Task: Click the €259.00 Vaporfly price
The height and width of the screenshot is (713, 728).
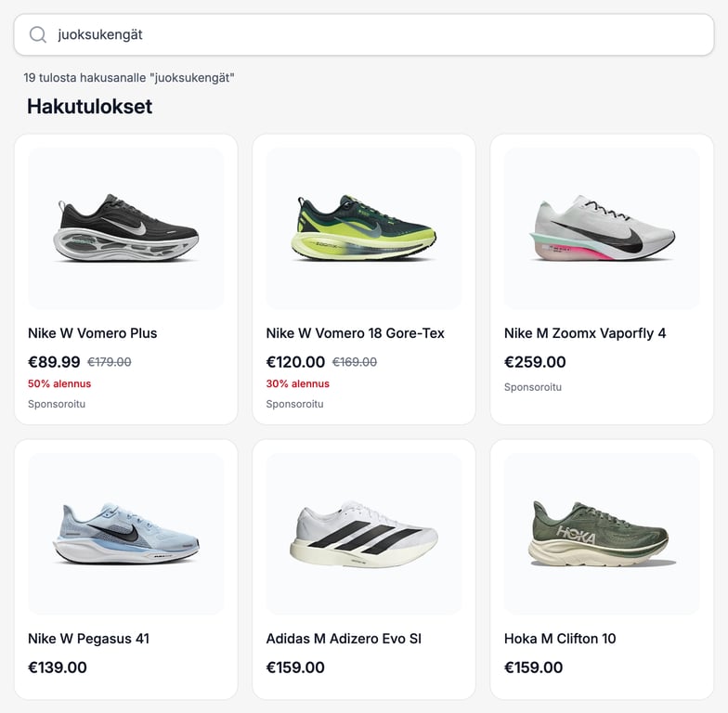Action: pos(535,362)
